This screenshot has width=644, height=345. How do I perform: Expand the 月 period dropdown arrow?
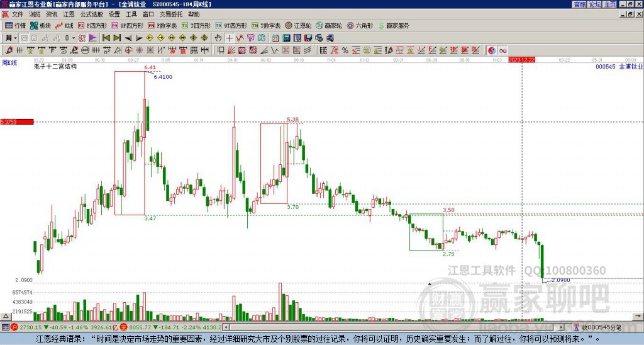pos(15,38)
